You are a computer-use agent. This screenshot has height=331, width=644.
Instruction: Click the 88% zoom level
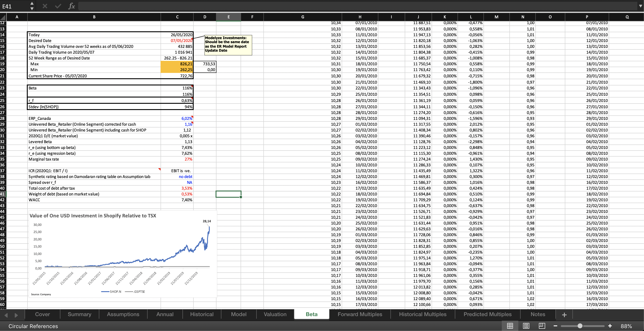point(626,326)
